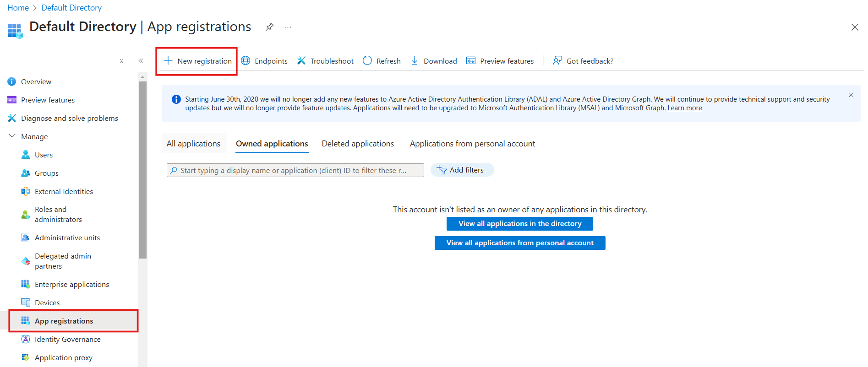Follow the Learn more link
Image resolution: width=868 pixels, height=367 pixels.
click(x=684, y=108)
